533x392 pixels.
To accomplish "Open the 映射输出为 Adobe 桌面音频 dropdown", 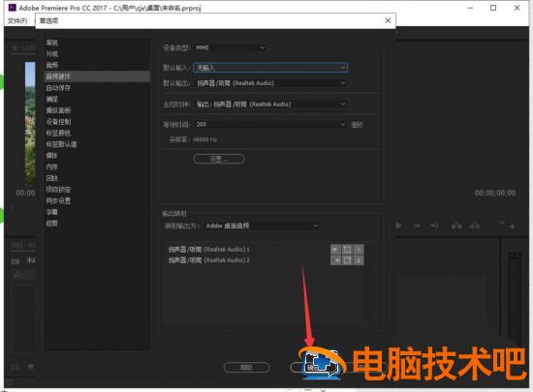I will click(x=261, y=226).
